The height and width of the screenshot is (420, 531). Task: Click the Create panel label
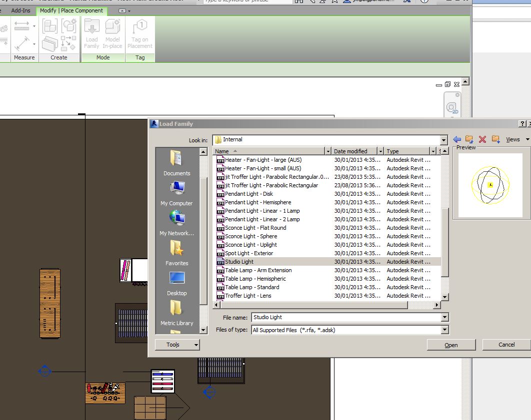click(x=59, y=57)
